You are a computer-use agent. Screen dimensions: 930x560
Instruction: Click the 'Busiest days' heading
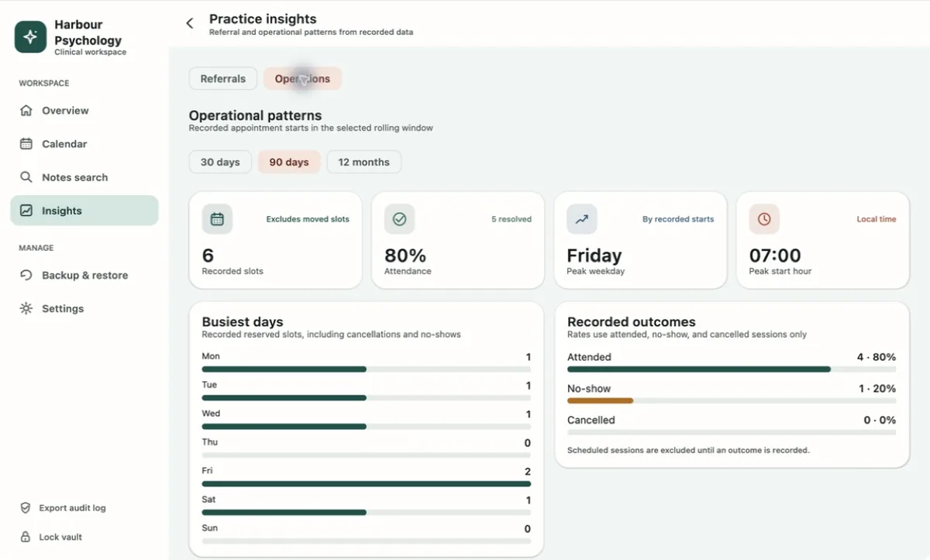[x=243, y=321]
